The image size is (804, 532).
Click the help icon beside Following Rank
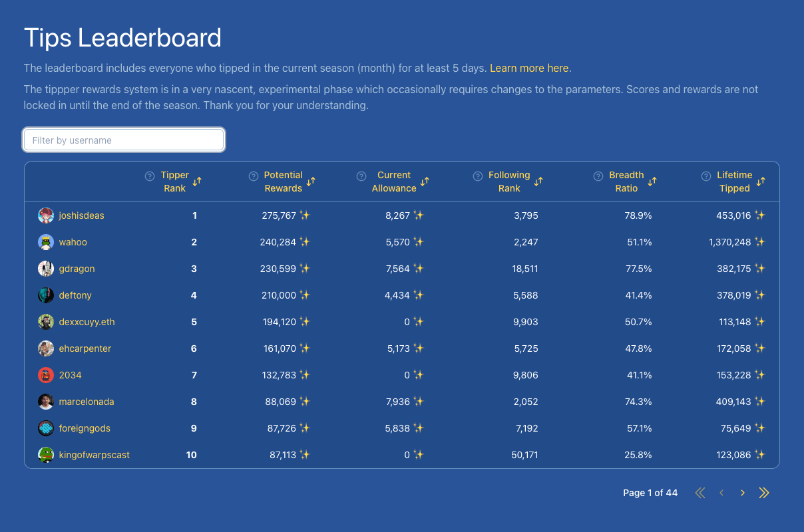click(x=477, y=176)
